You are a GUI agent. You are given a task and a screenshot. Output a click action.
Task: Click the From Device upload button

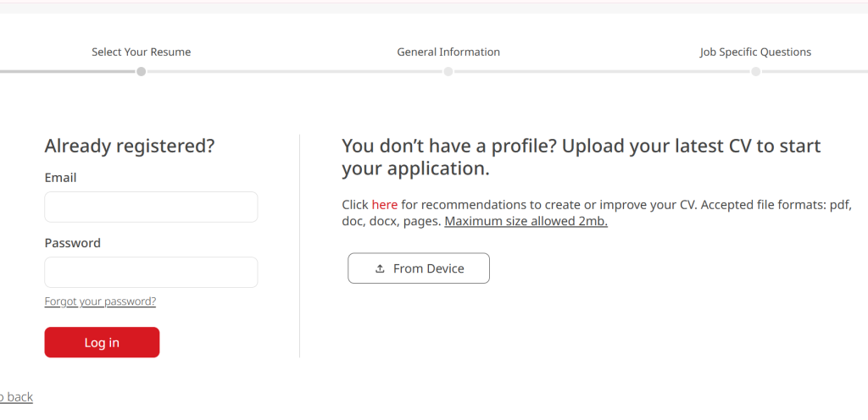pos(419,268)
